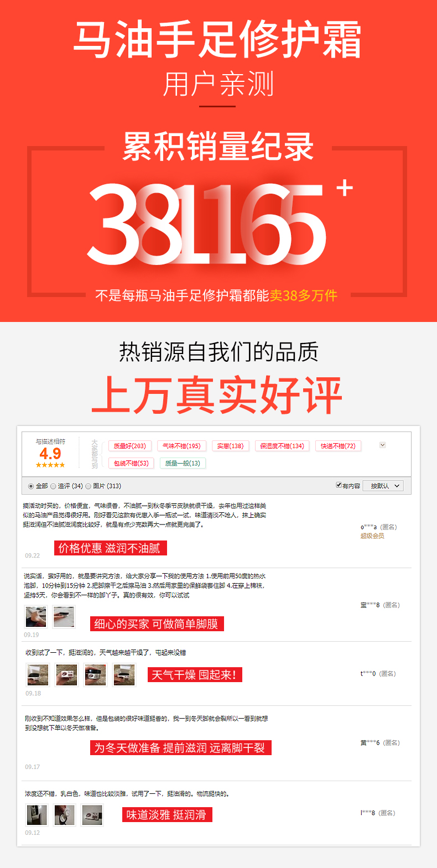Open second photo in 09.19 review

[64, 617]
